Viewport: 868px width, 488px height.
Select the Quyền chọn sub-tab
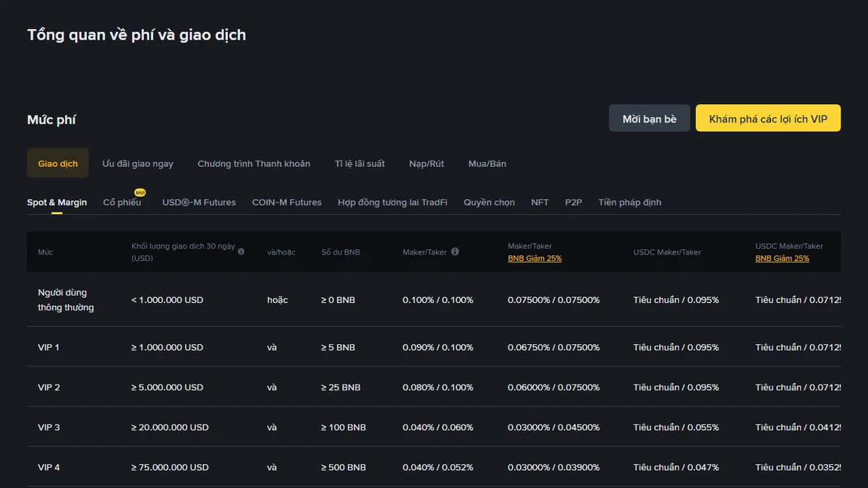[489, 202]
